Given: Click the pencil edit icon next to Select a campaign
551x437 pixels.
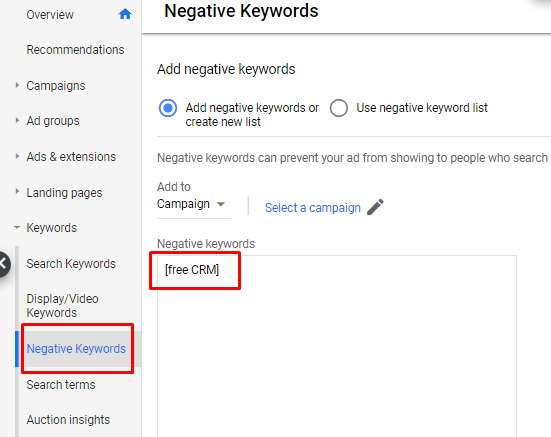Looking at the screenshot, I should [375, 207].
